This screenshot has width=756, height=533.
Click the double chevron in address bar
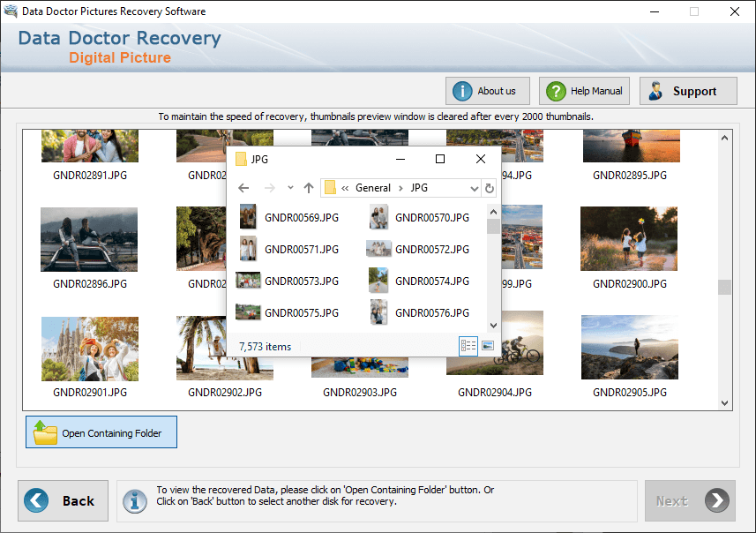point(345,188)
